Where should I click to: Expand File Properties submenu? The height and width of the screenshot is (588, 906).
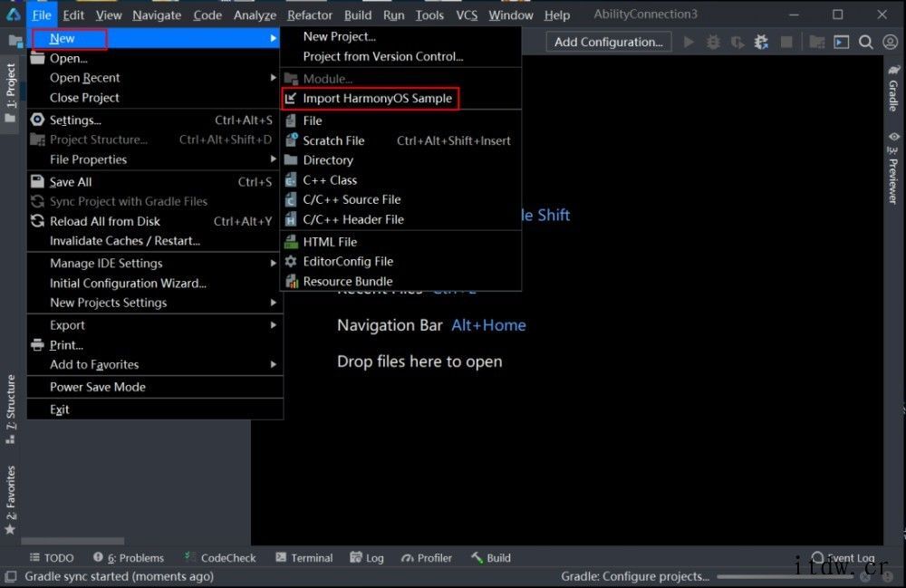[x=155, y=159]
